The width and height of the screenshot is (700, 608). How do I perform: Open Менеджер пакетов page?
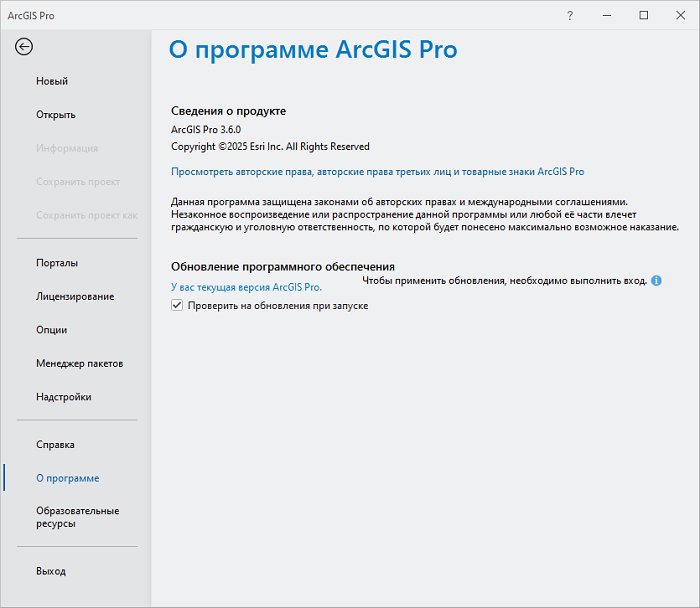tap(79, 363)
